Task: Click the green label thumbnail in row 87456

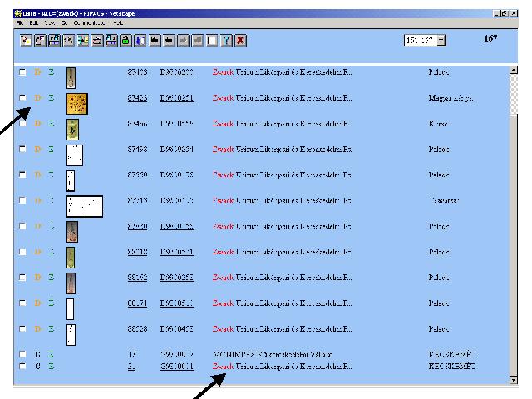Action: (72, 130)
